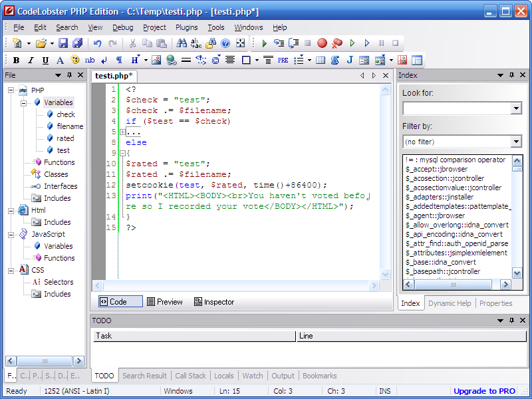Click the Task column header
Viewport: 532px width, 399px height.
(194, 336)
